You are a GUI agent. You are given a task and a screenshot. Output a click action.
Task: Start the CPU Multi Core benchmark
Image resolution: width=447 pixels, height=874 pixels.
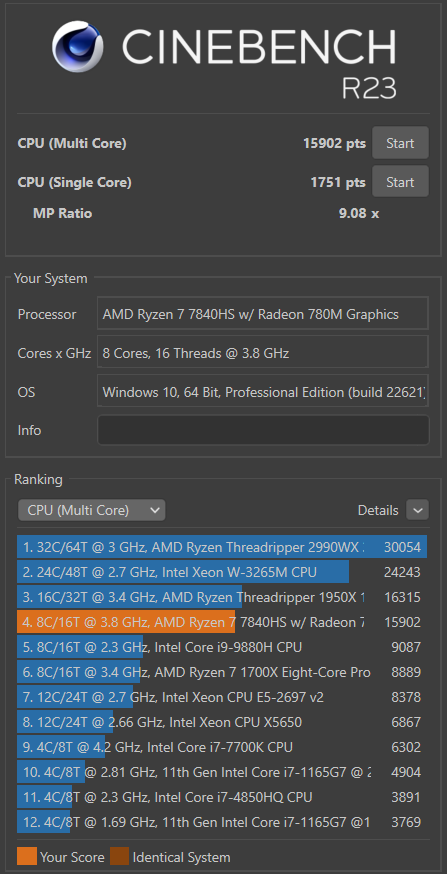pyautogui.click(x=400, y=143)
